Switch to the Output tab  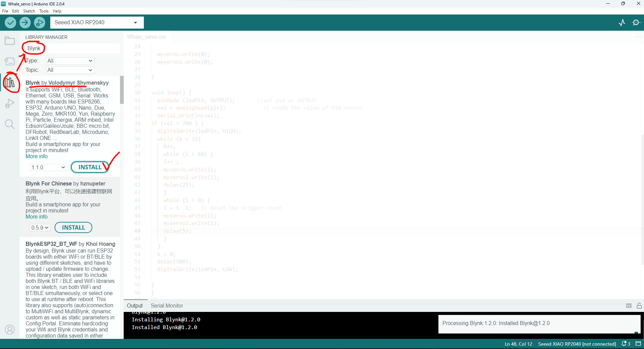135,306
